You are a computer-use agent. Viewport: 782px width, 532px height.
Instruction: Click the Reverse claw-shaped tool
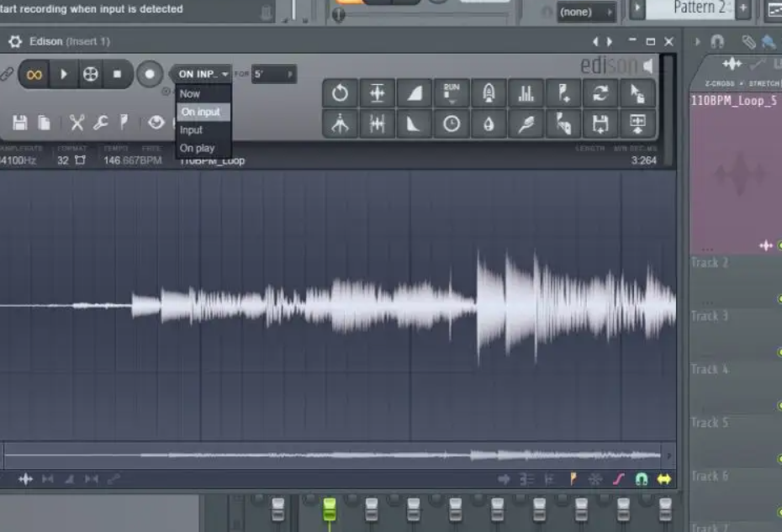click(341, 124)
